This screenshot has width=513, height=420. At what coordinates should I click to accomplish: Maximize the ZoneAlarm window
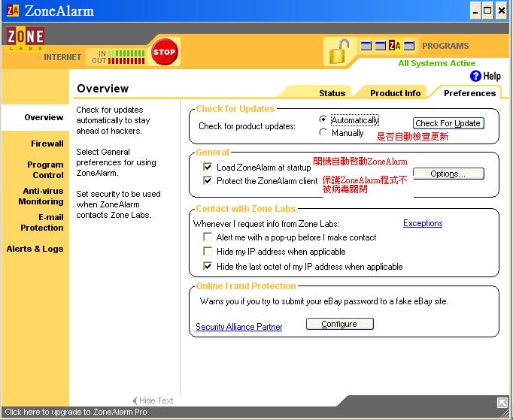tap(487, 11)
